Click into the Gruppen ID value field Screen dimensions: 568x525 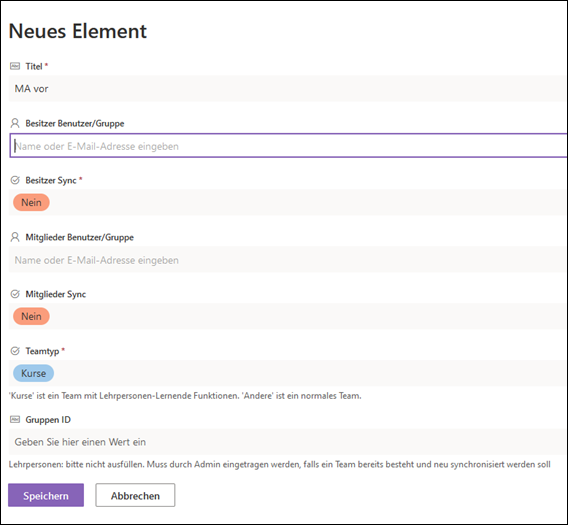coord(288,442)
